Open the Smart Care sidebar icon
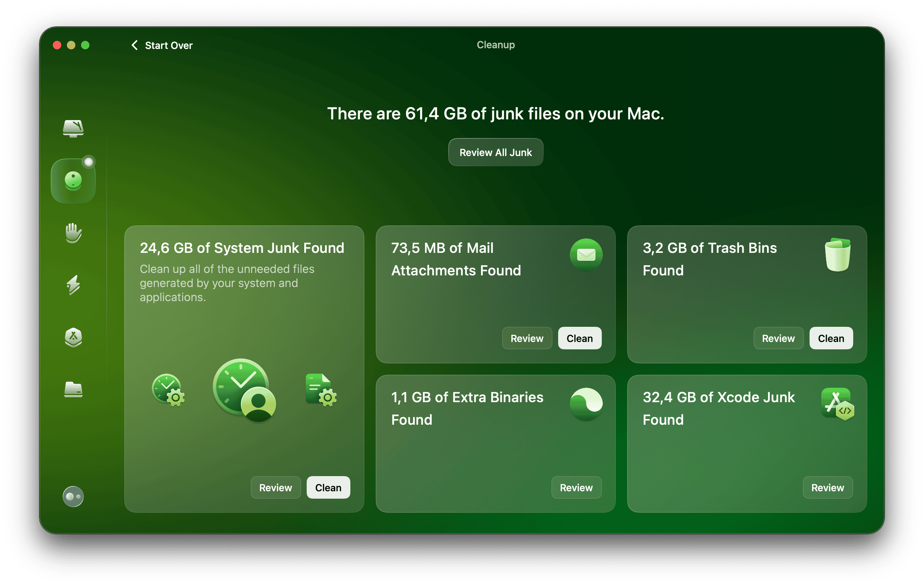 pos(73,129)
